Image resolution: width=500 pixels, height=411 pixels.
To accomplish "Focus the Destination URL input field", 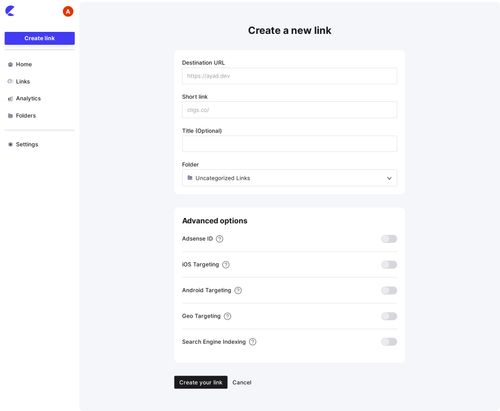I will coord(289,76).
